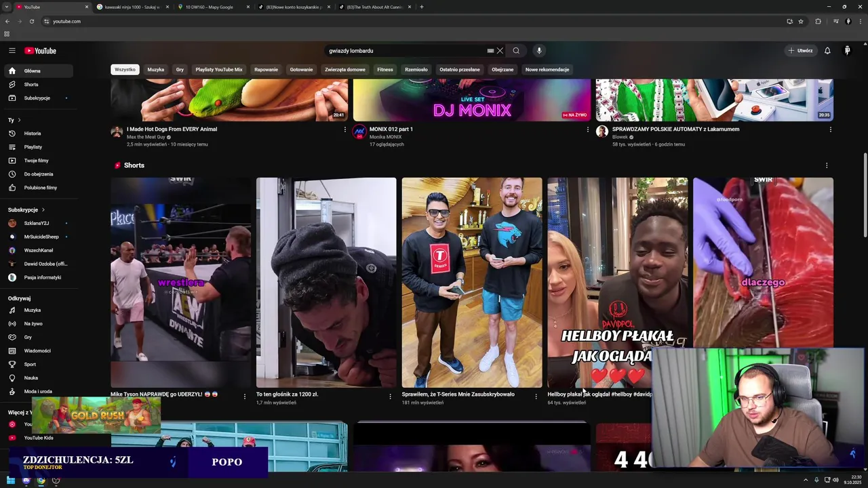Viewport: 868px width, 488px height.
Task: Expand the Subskrypcje section chevron
Action: tap(43, 210)
